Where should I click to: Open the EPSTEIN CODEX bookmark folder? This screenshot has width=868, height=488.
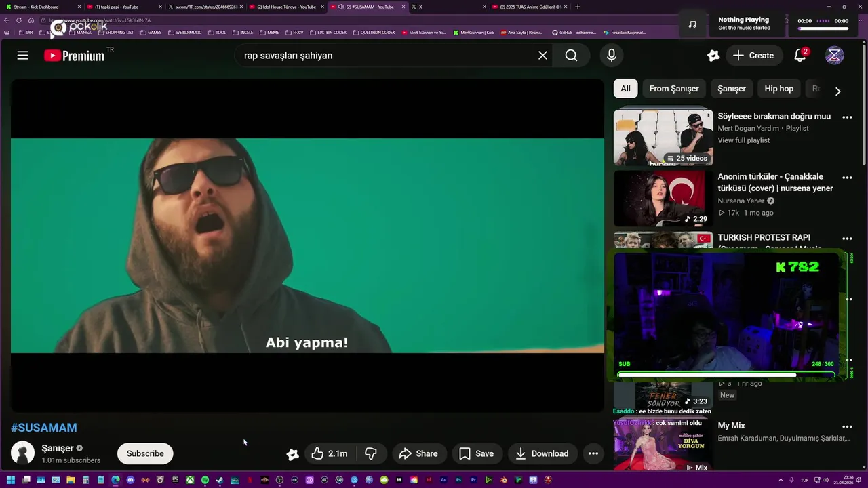pyautogui.click(x=328, y=33)
